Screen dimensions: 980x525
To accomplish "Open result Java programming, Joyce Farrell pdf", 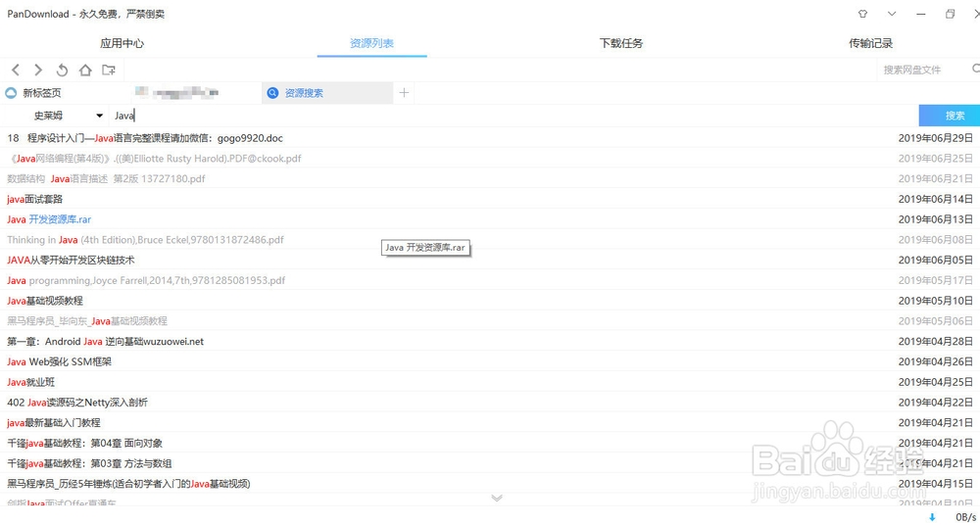I will tap(490, 280).
